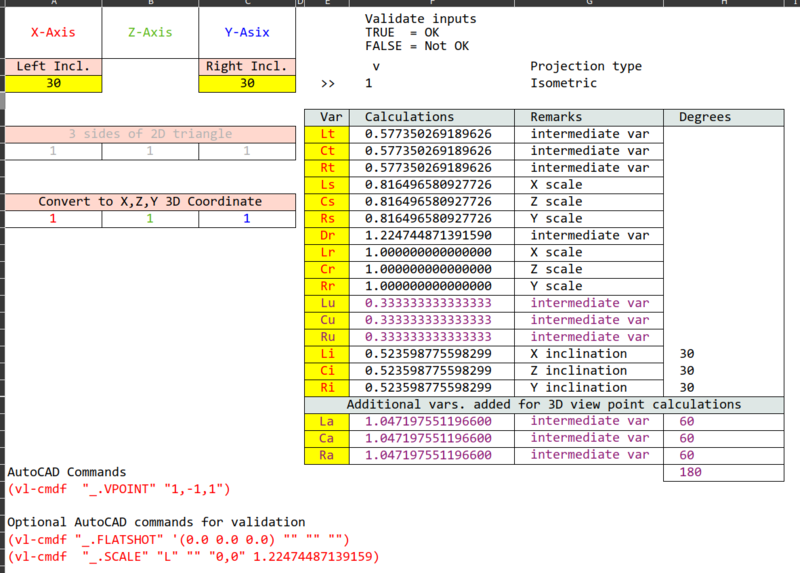Select the Li variable cell

pyautogui.click(x=327, y=354)
